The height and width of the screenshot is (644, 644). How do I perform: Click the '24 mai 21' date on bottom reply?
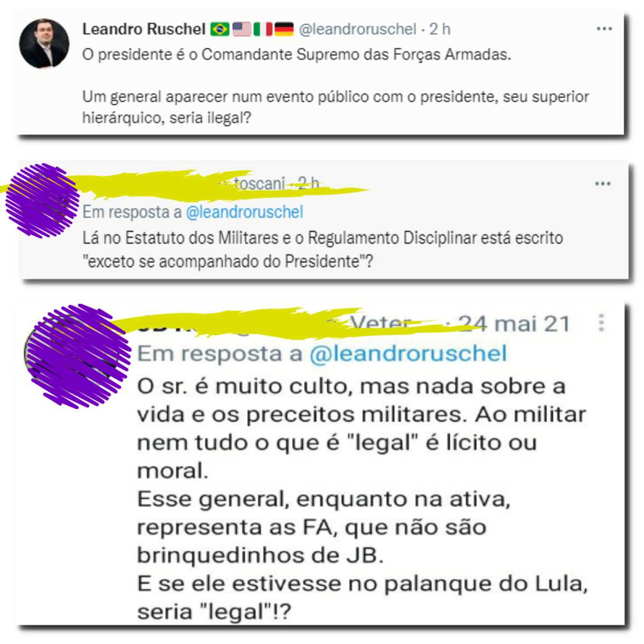click(514, 324)
